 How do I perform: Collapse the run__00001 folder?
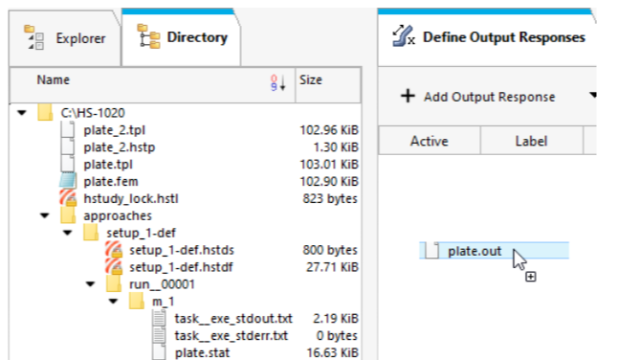91,284
